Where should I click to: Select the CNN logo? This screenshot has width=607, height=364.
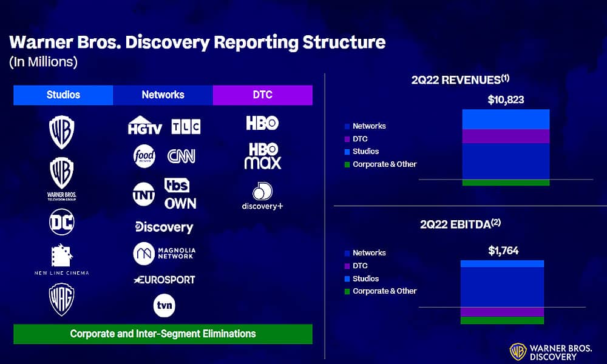[182, 156]
